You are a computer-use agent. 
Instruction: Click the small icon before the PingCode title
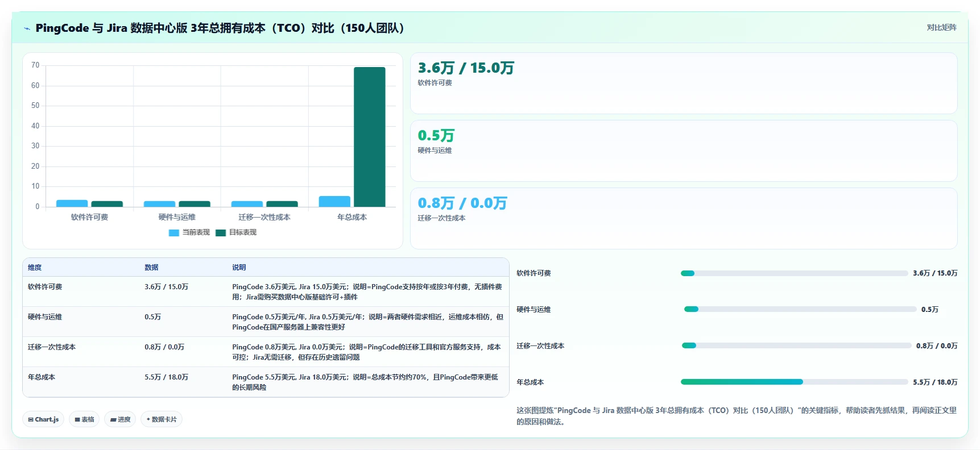(27, 28)
